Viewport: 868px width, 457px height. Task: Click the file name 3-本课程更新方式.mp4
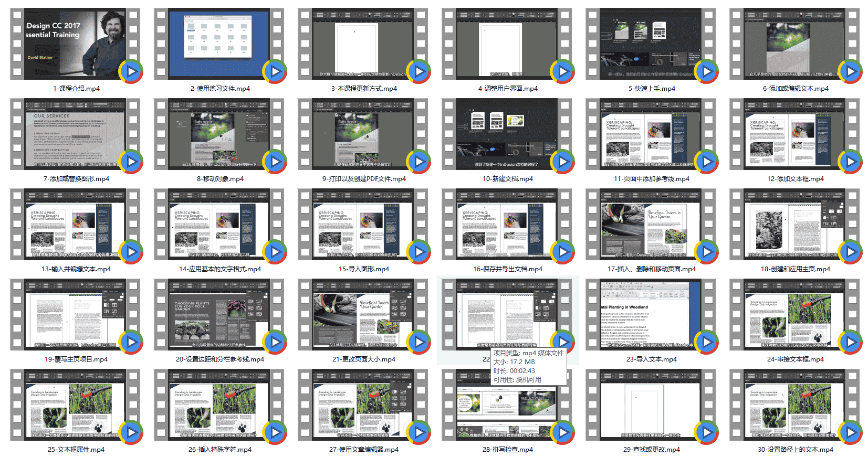click(364, 89)
